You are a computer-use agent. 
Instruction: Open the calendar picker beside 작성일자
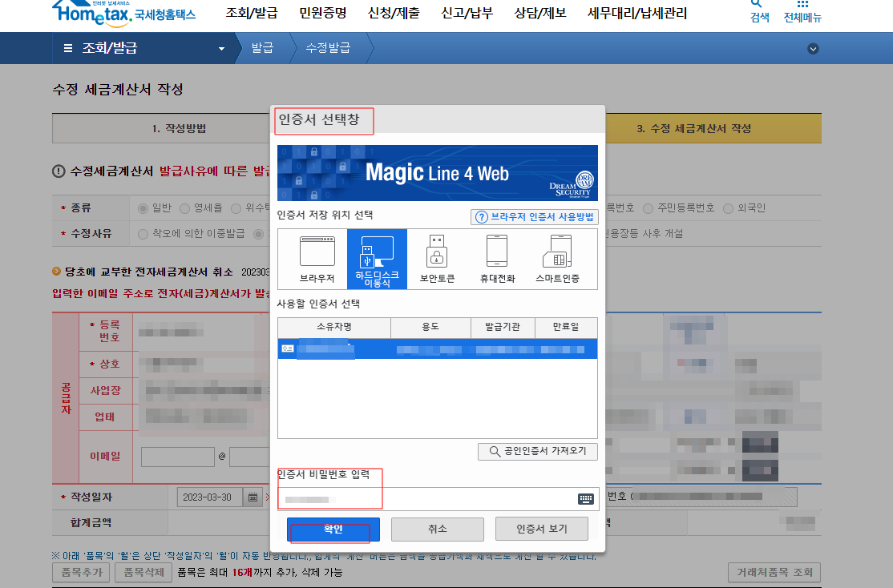click(x=253, y=497)
